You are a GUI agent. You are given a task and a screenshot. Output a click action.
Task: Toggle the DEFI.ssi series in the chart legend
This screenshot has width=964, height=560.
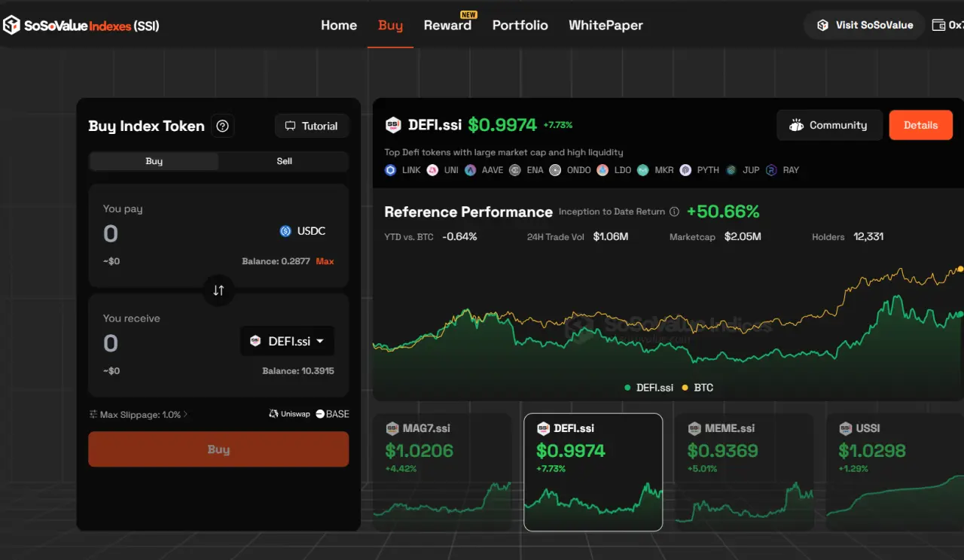648,388
